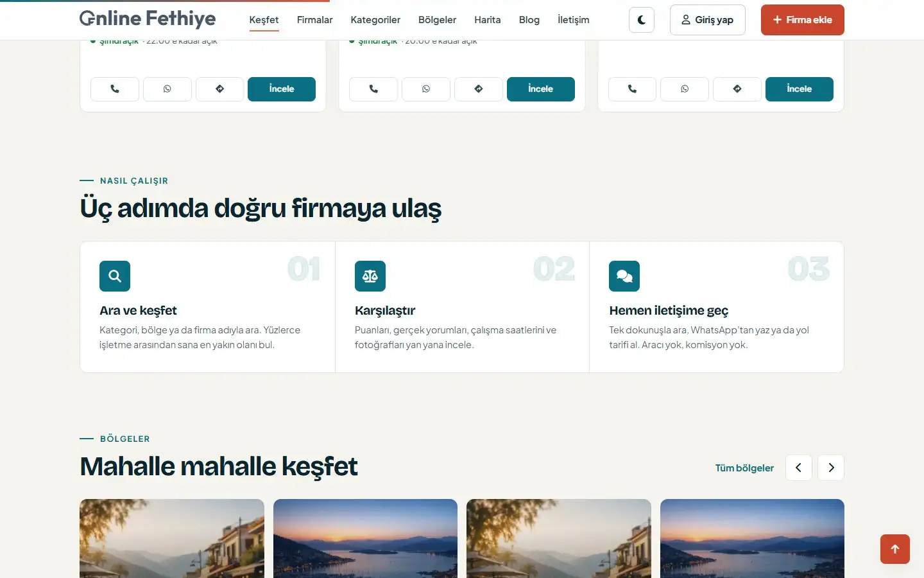The image size is (924, 578).
Task: Open the Blog page
Action: point(529,20)
